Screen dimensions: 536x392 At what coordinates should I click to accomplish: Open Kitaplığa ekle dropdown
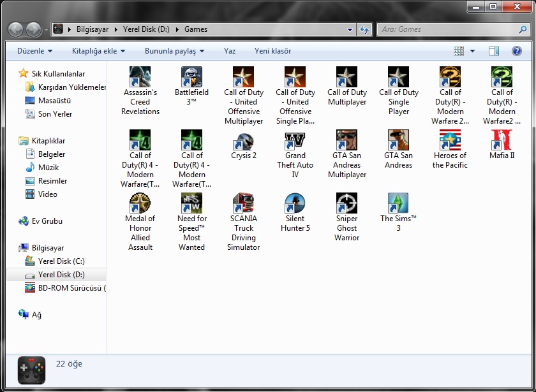(98, 51)
